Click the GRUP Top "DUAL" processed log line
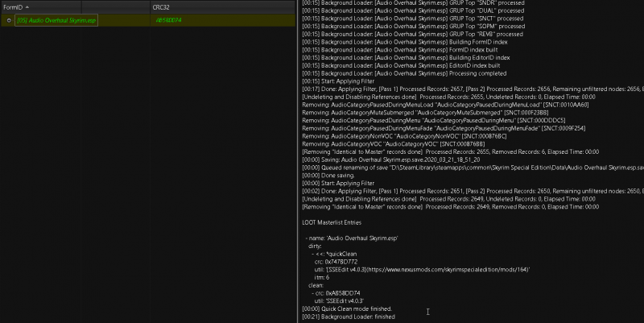 pyautogui.click(x=413, y=10)
